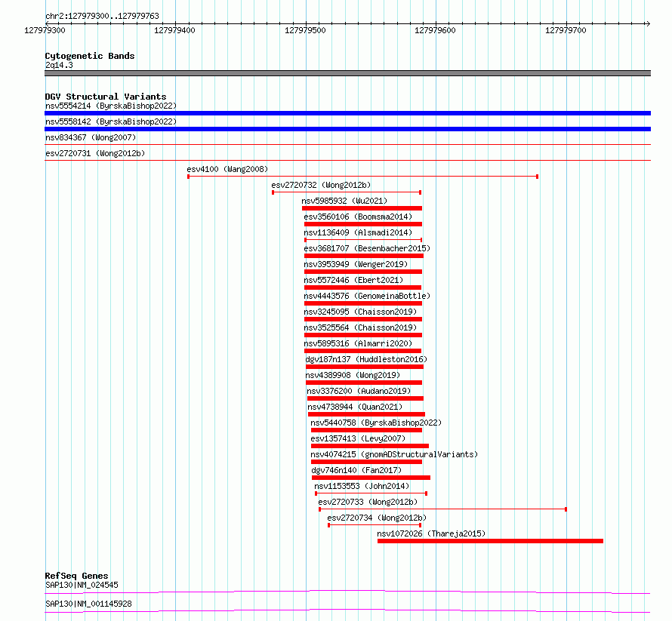This screenshot has height=621, width=672.
Task: Click the red bar under nsv5985932 (Wu2021)
Action: tap(362, 208)
